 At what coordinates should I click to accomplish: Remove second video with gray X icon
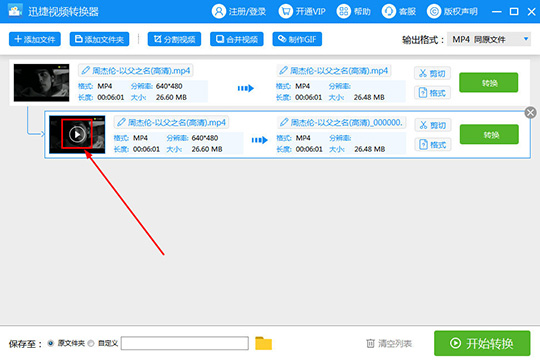[530, 113]
